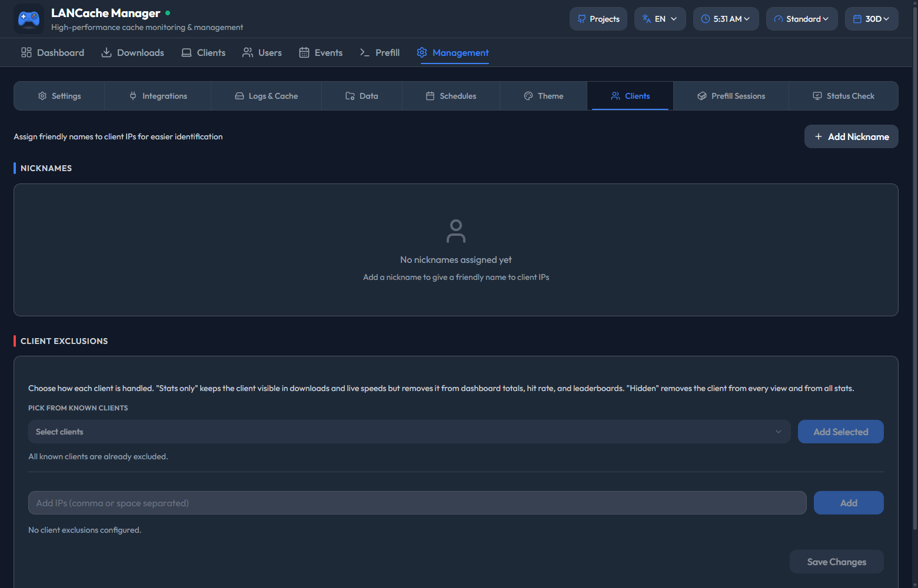This screenshot has height=588, width=918.
Task: Click the LANCache Manager gamepad logo
Action: click(x=29, y=19)
